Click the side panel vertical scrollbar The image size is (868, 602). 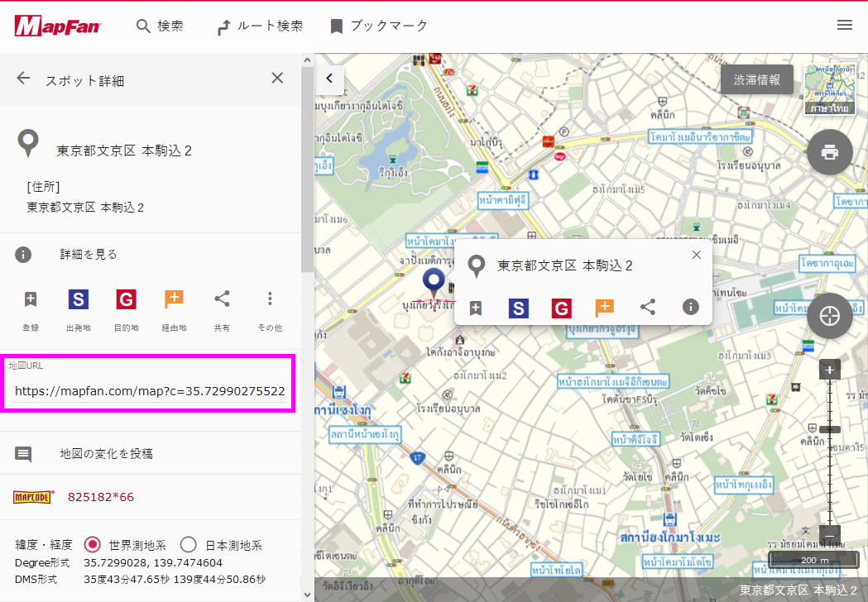point(308,170)
